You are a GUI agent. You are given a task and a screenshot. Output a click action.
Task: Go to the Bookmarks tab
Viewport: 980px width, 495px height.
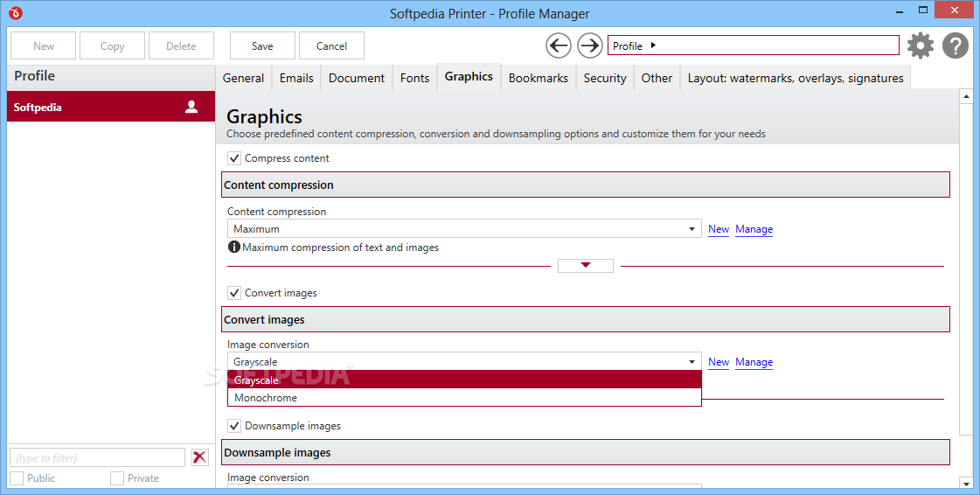[539, 78]
